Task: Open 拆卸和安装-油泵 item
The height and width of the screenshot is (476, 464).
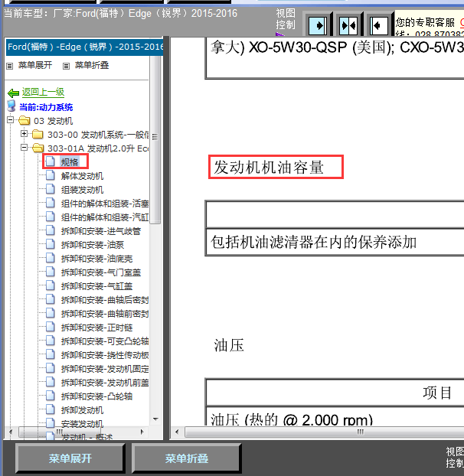Action: 93,245
